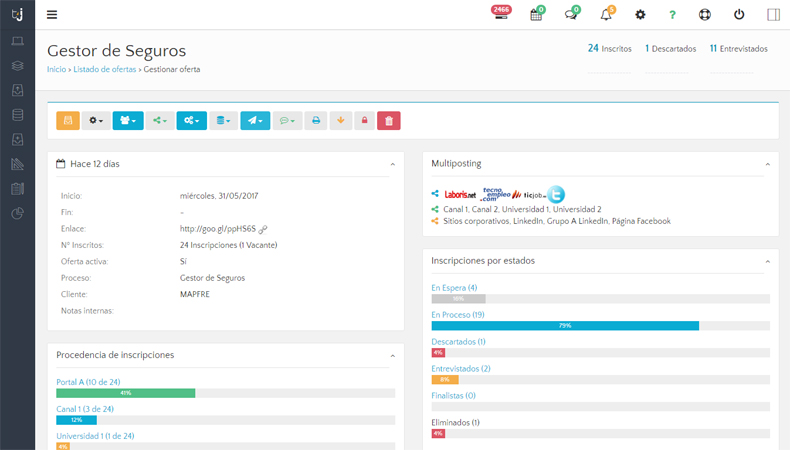
Task: Go to Inicio breadcrumb
Action: pyautogui.click(x=56, y=70)
